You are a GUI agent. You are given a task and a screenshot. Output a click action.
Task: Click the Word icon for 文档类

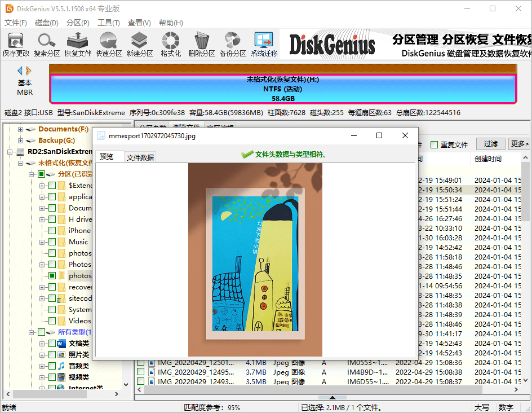tap(61, 344)
